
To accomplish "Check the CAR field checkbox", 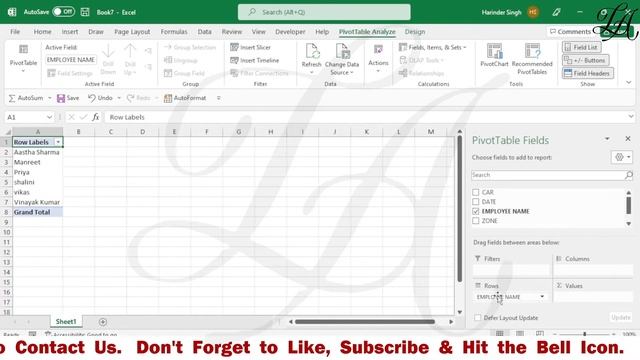I will pos(476,192).
